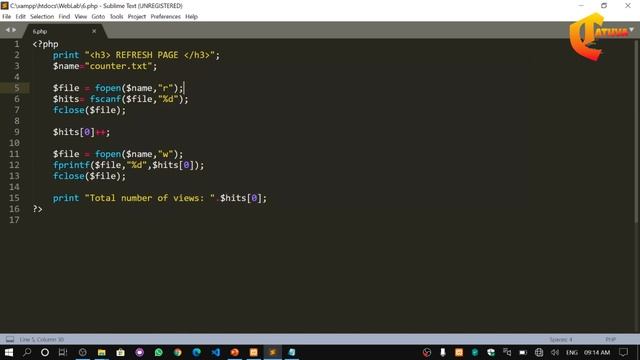The width and height of the screenshot is (640, 360).
Task: Click the 'Total number of views' string
Action: coord(149,198)
